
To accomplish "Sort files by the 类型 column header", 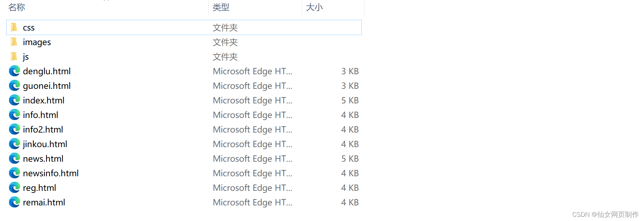I will coord(221,7).
